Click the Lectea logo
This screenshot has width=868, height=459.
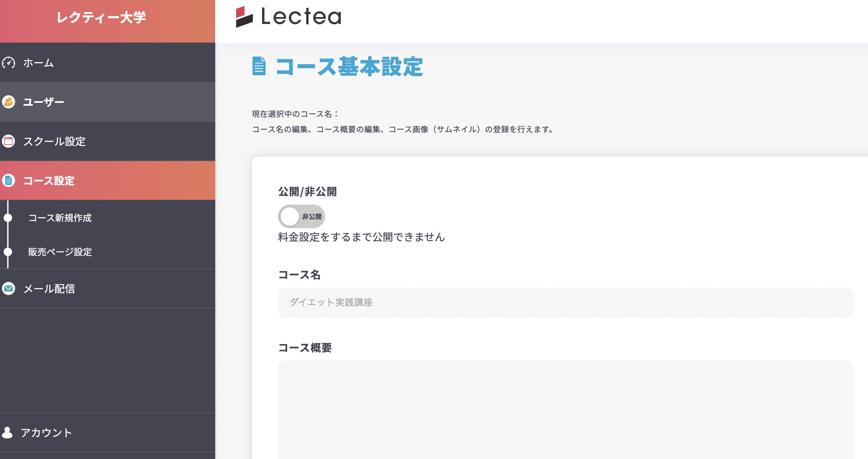pyautogui.click(x=288, y=16)
